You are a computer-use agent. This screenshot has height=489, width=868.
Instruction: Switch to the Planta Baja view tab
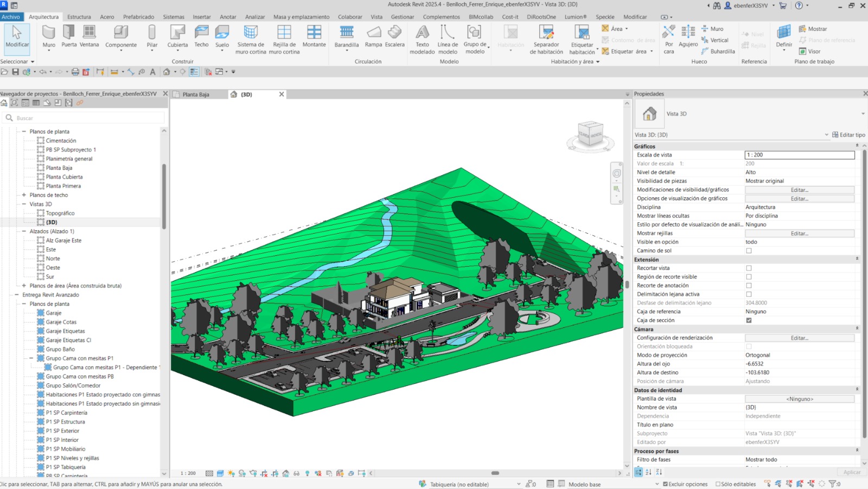point(196,94)
